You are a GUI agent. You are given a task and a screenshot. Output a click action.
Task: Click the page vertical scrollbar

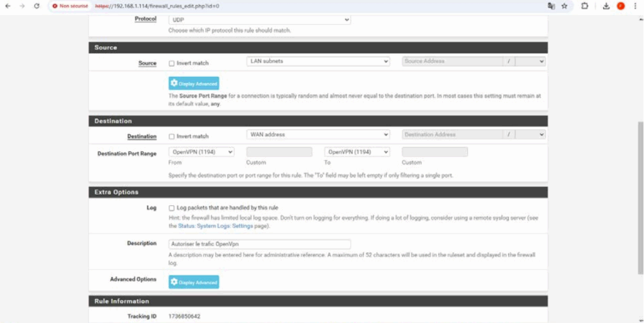[640, 197]
